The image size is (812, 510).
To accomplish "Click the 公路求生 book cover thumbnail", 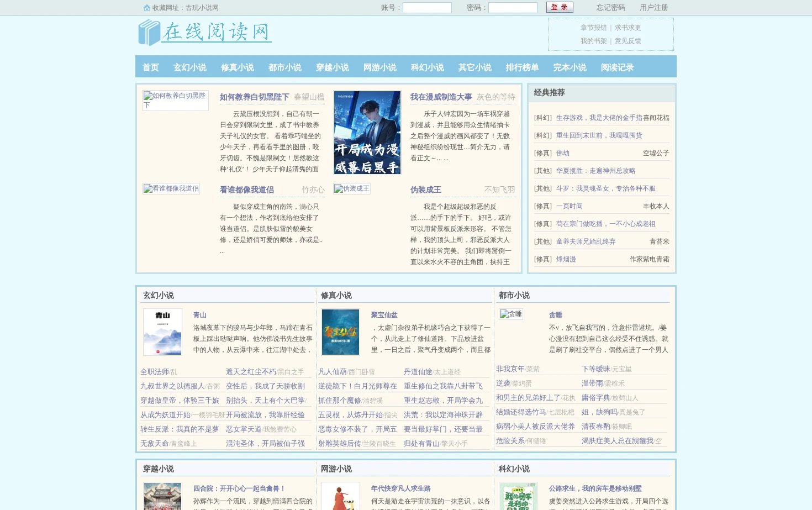I will (518, 496).
